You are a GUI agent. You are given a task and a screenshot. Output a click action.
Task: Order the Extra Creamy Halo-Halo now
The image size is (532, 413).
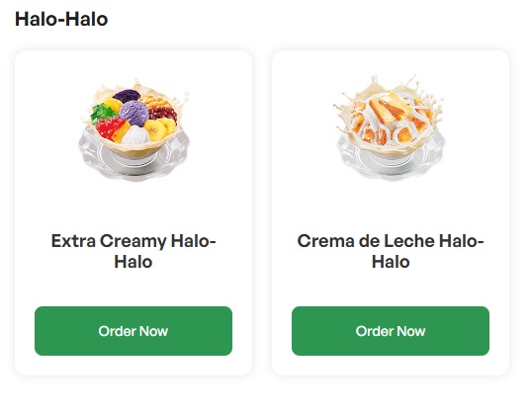point(133,331)
